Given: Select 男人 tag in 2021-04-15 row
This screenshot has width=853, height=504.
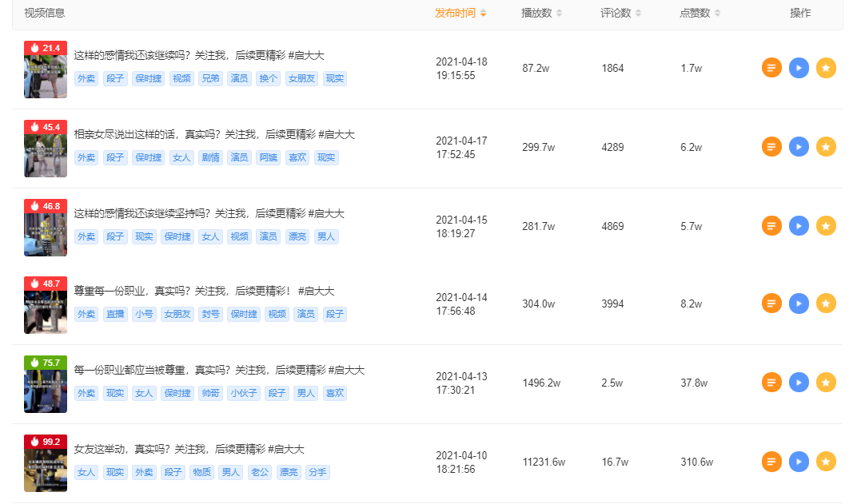Looking at the screenshot, I should (326, 236).
